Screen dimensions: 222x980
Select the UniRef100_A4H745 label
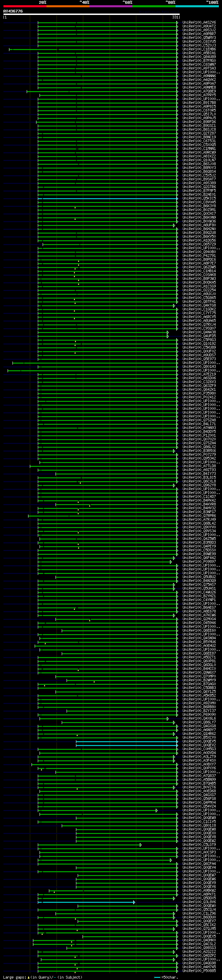coord(199,967)
